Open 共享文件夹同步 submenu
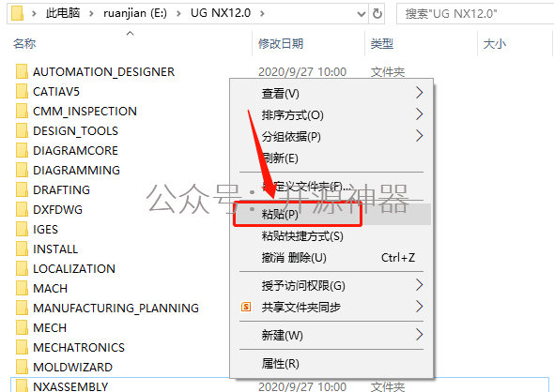554x392 pixels. point(331,307)
